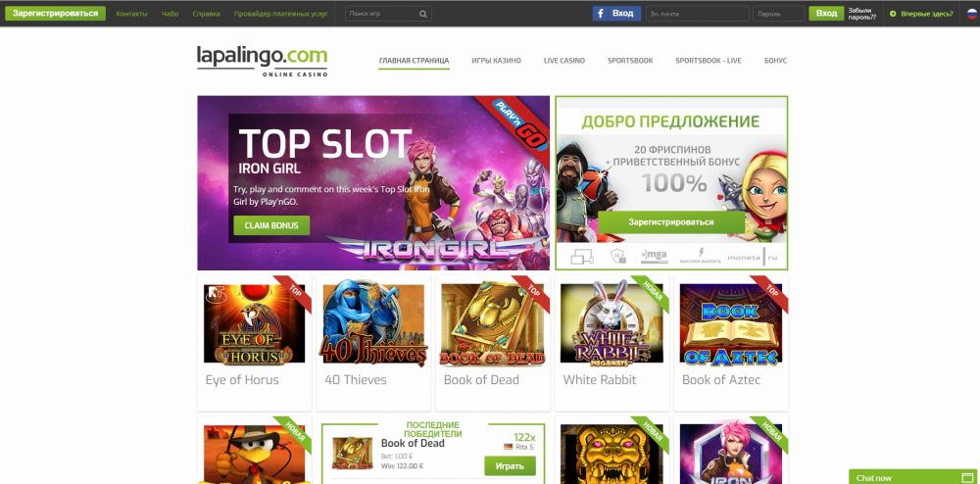Click the lapalingo.com logo
The width and height of the screenshot is (980, 484).
[262, 61]
